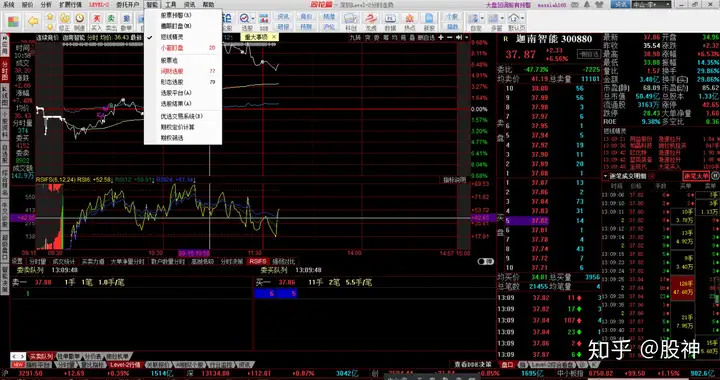Click the clock icon in toolbar
Viewport: 720px width, 380px height.
click(x=80, y=18)
